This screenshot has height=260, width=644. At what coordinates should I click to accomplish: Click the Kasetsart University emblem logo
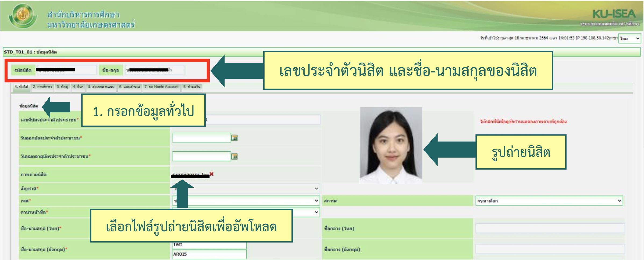[x=22, y=16]
